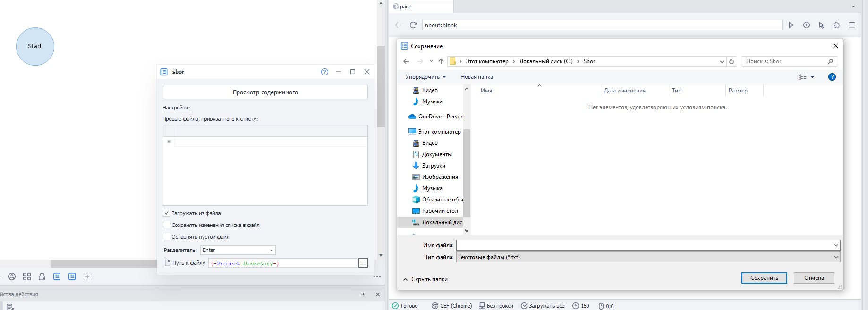Sort files by 'Тип' column
The width and height of the screenshot is (868, 310).
(x=677, y=91)
